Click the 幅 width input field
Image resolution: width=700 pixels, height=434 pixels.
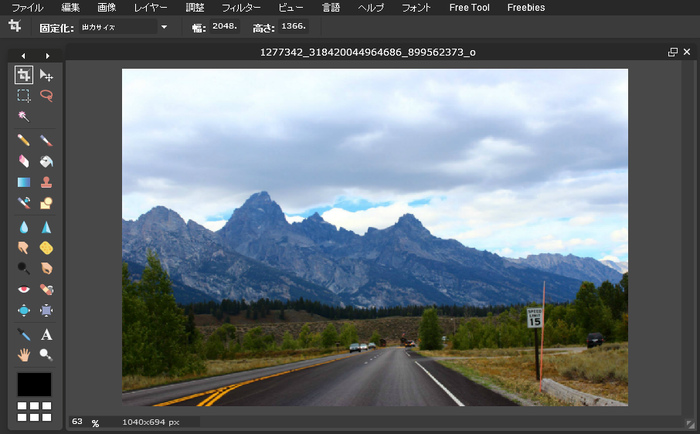pos(225,26)
